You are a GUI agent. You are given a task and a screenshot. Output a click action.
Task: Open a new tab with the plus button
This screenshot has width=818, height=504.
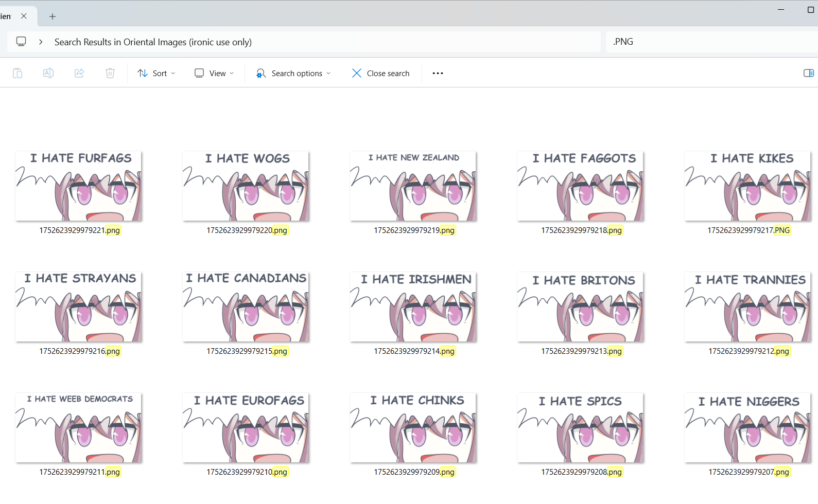pyautogui.click(x=53, y=16)
